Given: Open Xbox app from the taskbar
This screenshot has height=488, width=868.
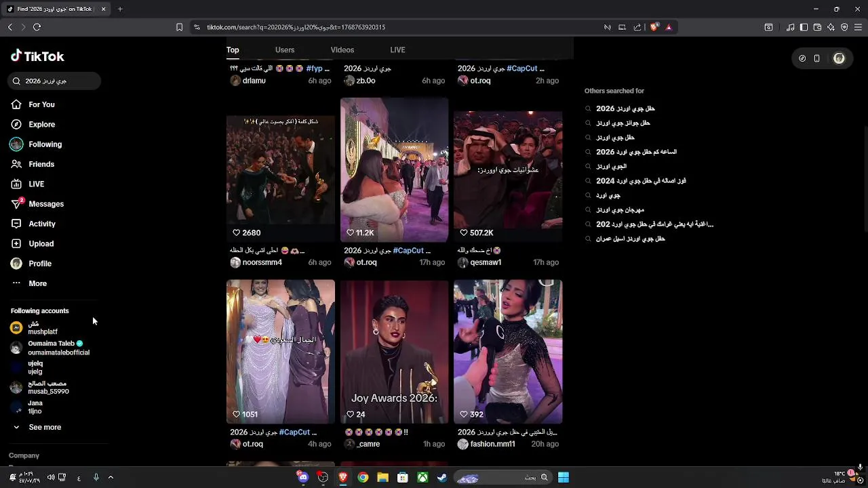Looking at the screenshot, I should (422, 477).
